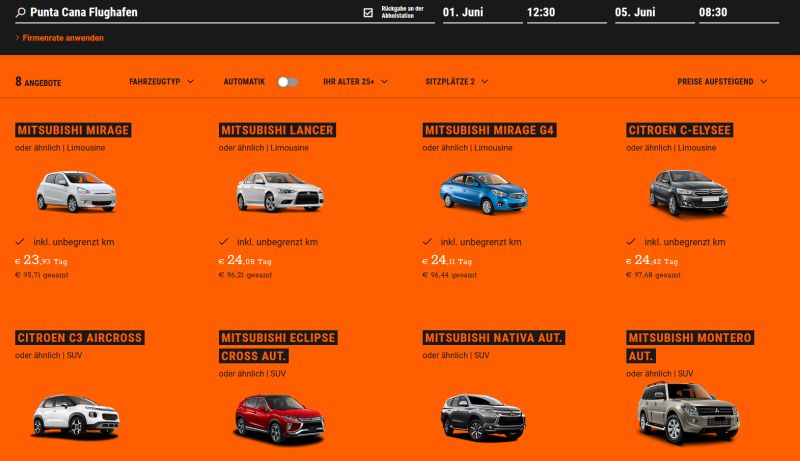800x461 pixels.
Task: Click the white Mitsubishi Lancer car image
Action: [x=280, y=192]
